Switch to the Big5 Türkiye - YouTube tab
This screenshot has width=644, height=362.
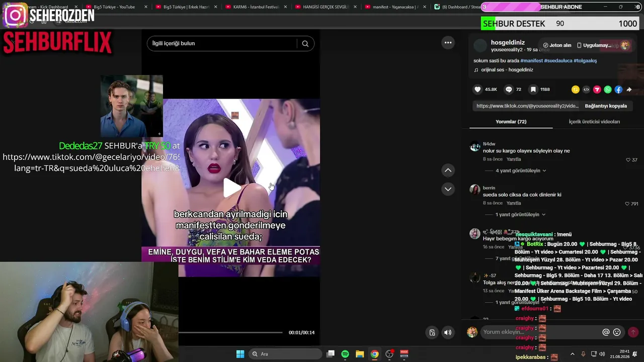(114, 7)
